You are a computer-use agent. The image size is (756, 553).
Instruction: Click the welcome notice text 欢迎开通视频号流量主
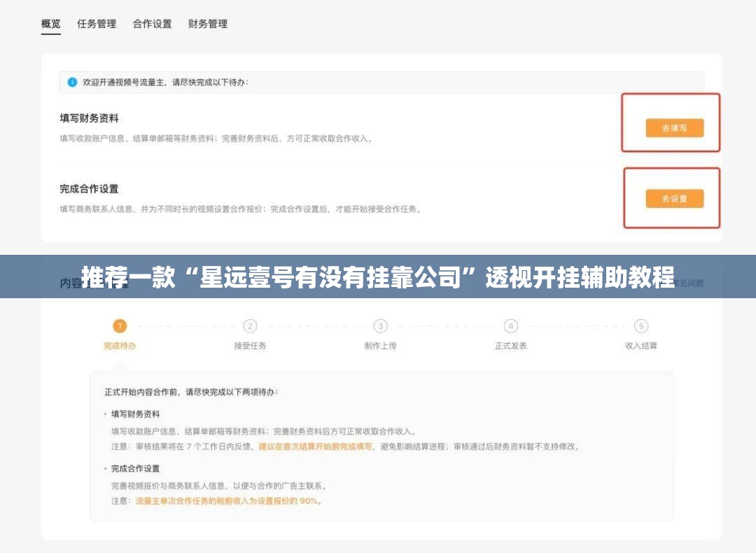165,82
